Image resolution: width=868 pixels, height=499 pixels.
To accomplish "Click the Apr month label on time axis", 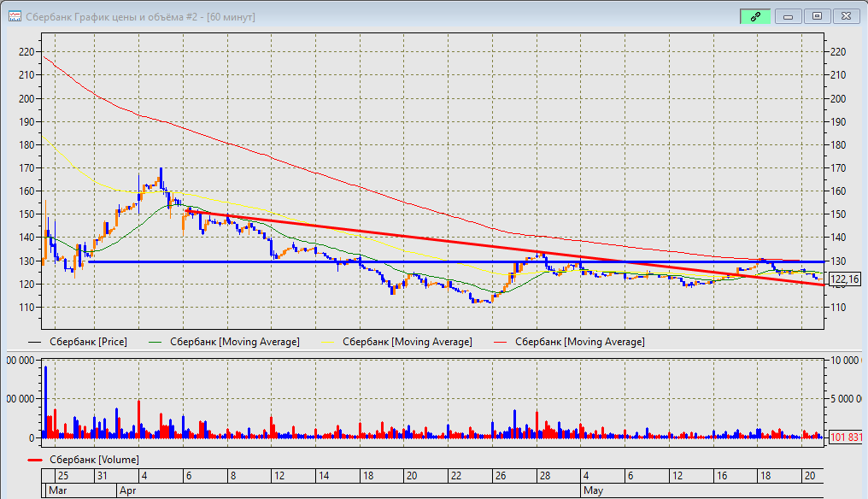I will click(x=128, y=491).
